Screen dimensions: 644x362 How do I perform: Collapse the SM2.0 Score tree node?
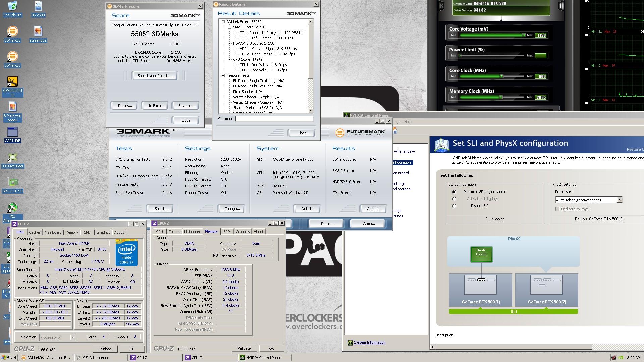click(x=230, y=27)
